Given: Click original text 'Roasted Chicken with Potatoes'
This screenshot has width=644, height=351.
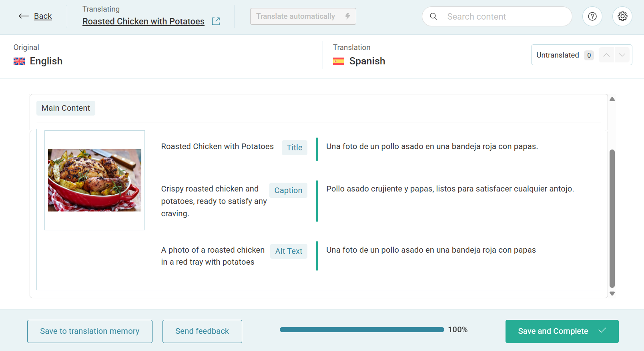Looking at the screenshot, I should pyautogui.click(x=217, y=146).
